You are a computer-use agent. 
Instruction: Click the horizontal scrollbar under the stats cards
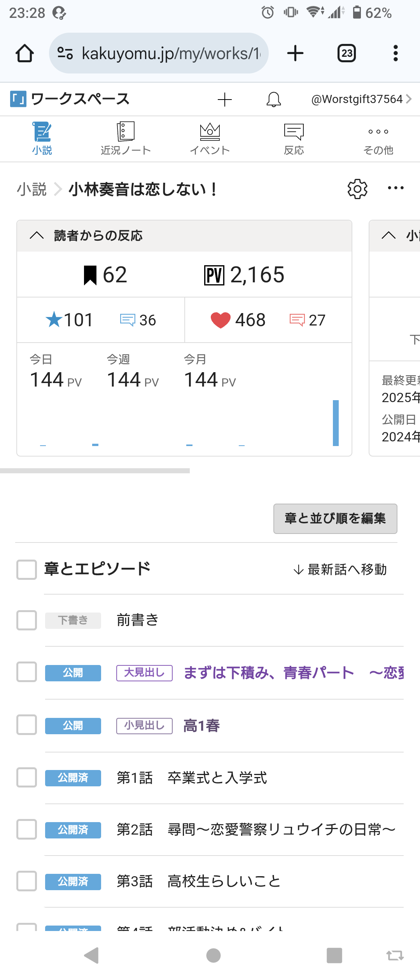pyautogui.click(x=95, y=471)
